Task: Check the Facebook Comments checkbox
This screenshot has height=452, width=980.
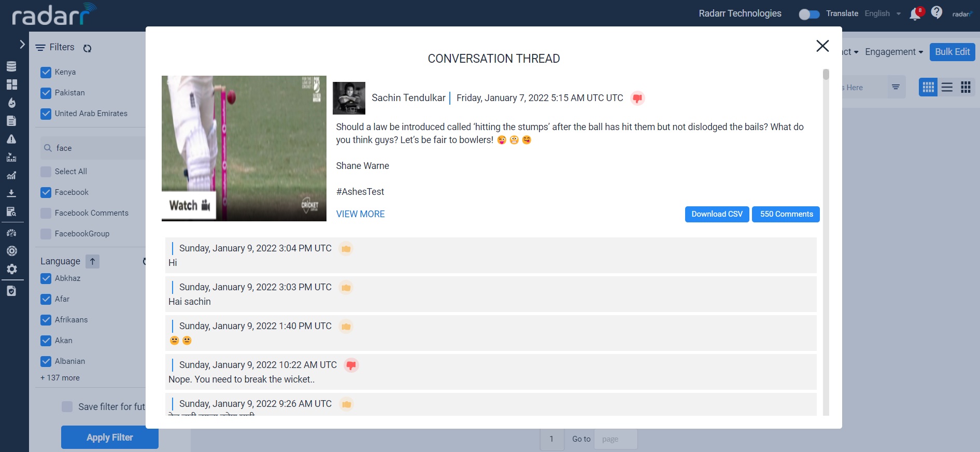Action: tap(46, 213)
